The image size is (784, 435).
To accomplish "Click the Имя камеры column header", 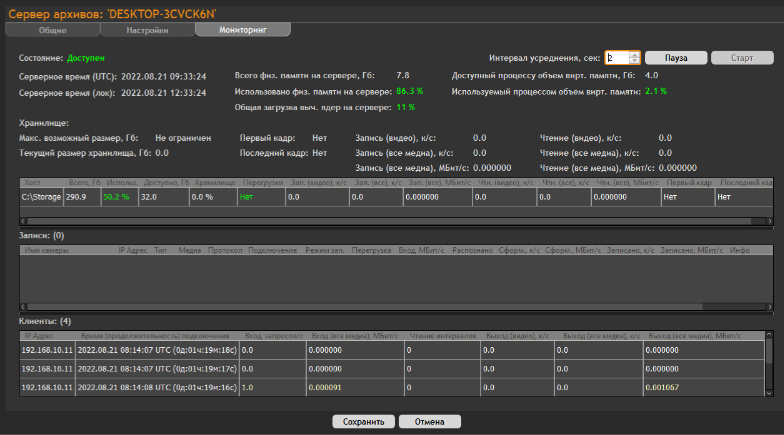I will pyautogui.click(x=48, y=250).
